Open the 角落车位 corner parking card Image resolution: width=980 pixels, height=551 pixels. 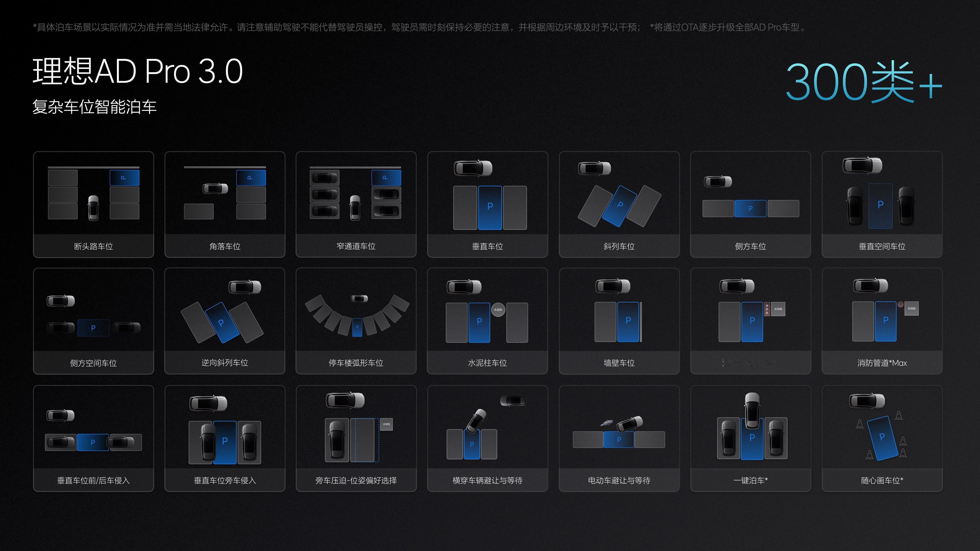coord(225,205)
